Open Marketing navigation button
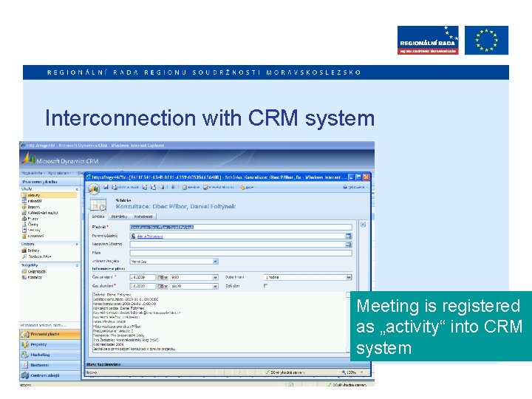The width and height of the screenshot is (532, 399). tap(50, 355)
